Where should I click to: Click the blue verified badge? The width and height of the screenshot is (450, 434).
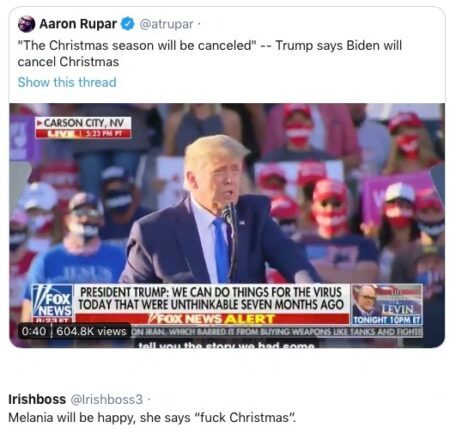[127, 24]
